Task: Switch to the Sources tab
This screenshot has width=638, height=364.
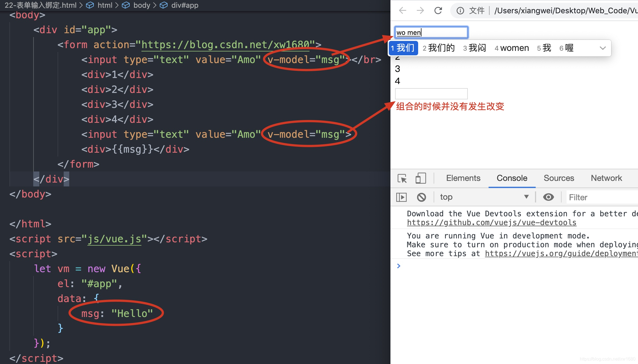Action: click(559, 178)
